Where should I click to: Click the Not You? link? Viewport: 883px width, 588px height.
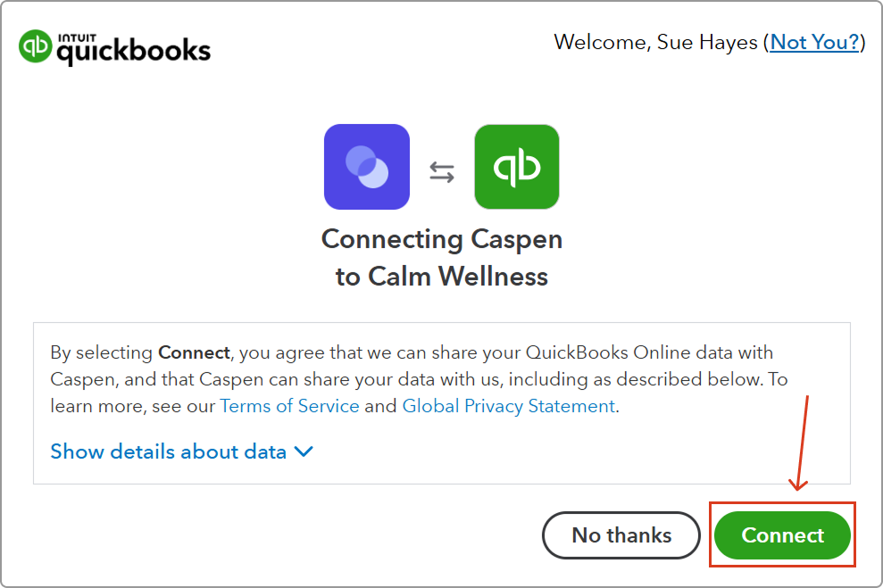click(x=814, y=42)
